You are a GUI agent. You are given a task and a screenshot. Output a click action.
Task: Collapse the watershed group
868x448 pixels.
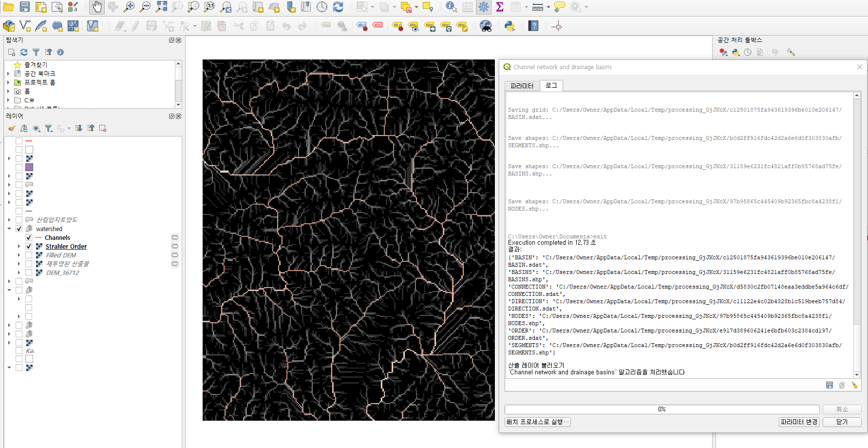[9, 229]
